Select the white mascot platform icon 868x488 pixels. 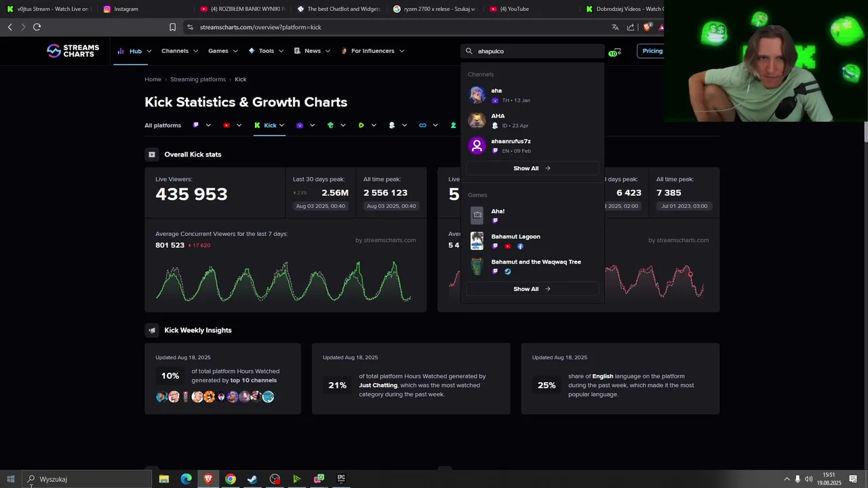tap(392, 125)
